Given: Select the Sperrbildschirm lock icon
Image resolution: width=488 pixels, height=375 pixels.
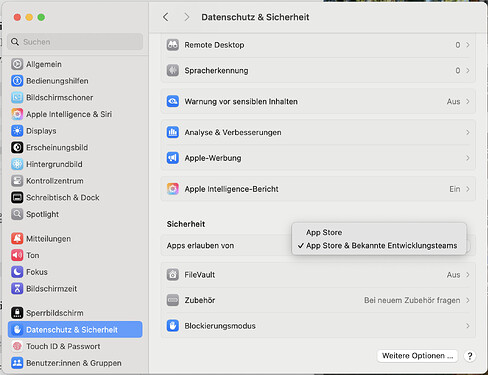Looking at the screenshot, I should coord(17,313).
